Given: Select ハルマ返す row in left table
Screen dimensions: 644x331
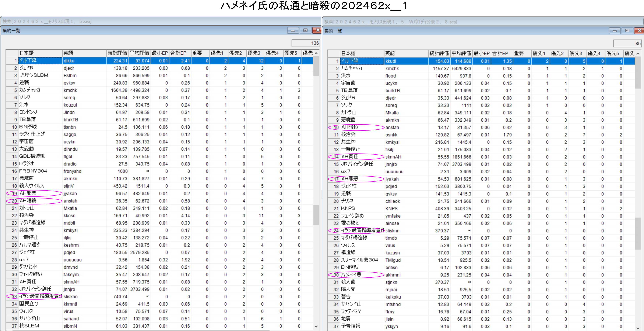Looking at the screenshot, I should tap(159, 245).
